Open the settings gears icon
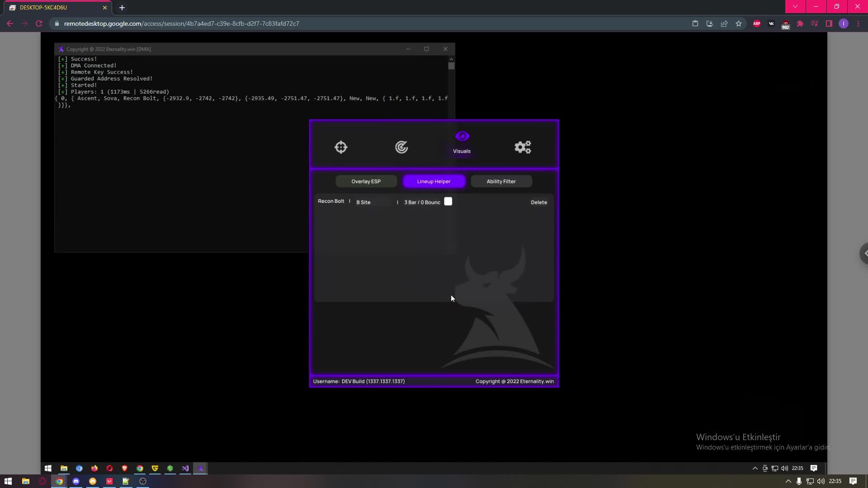868x488 pixels. click(523, 147)
